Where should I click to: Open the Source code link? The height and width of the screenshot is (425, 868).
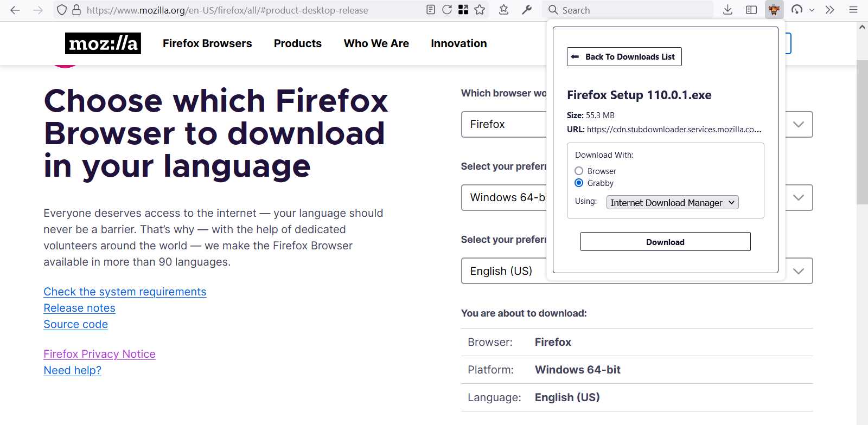tap(75, 324)
